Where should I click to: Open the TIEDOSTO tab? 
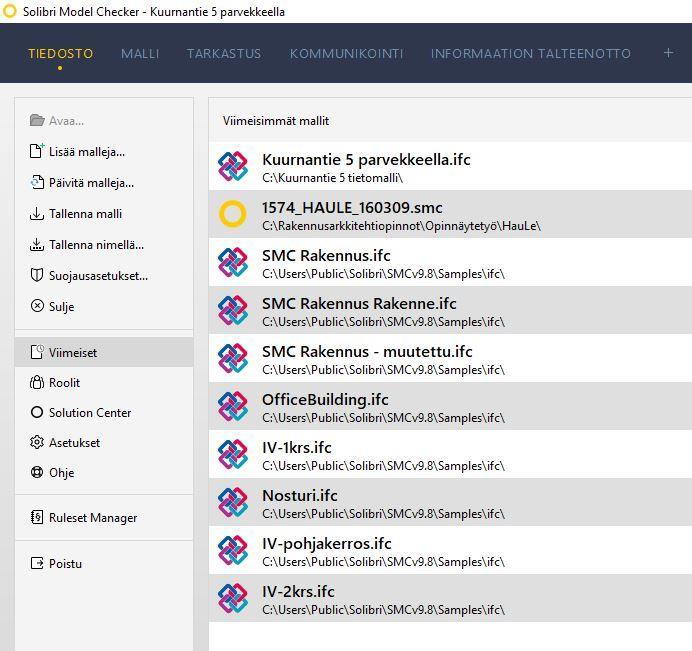60,54
